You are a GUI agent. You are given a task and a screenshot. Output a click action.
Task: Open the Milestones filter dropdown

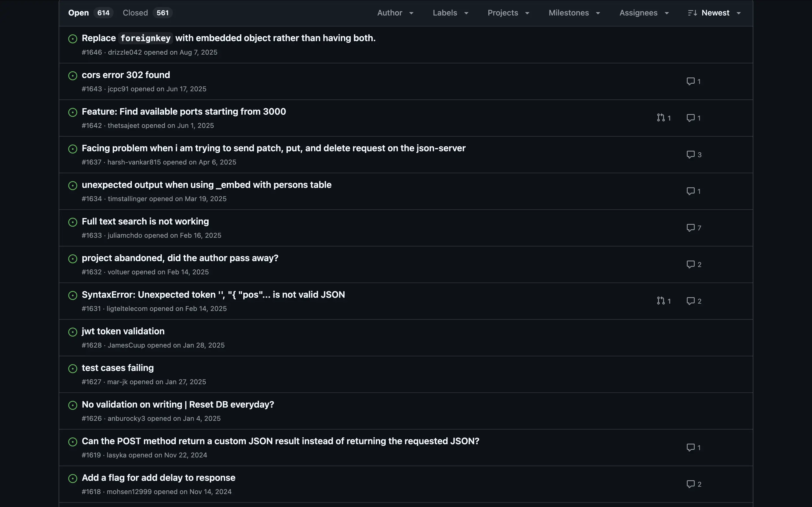coord(574,13)
